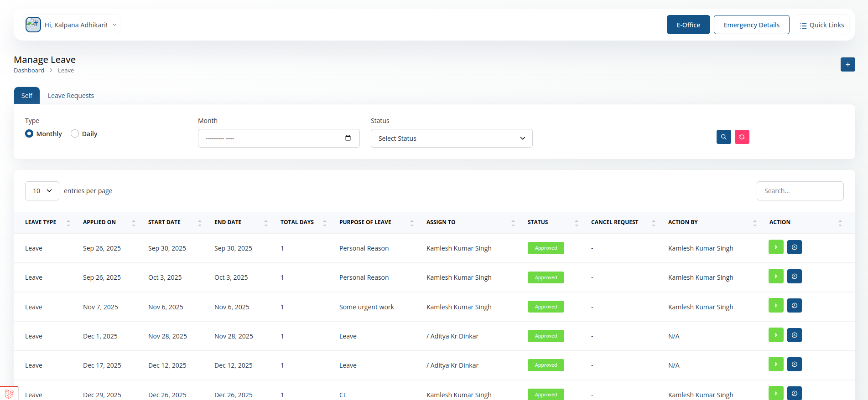Click Approved badge for Dec 12 leave
Image resolution: width=868 pixels, height=400 pixels.
[x=546, y=365]
